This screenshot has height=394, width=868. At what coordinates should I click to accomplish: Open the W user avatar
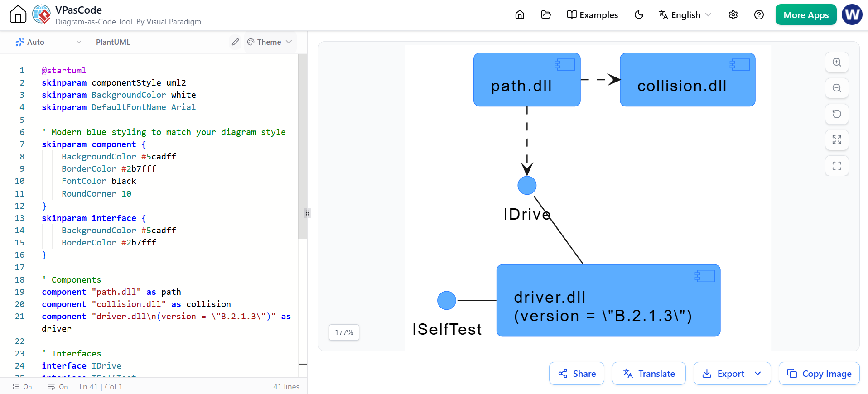852,15
